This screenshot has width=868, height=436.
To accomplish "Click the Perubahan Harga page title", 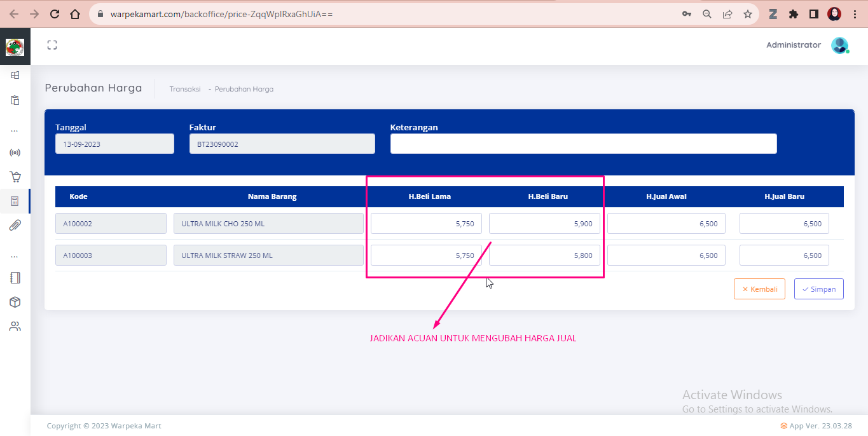I will (x=93, y=88).
